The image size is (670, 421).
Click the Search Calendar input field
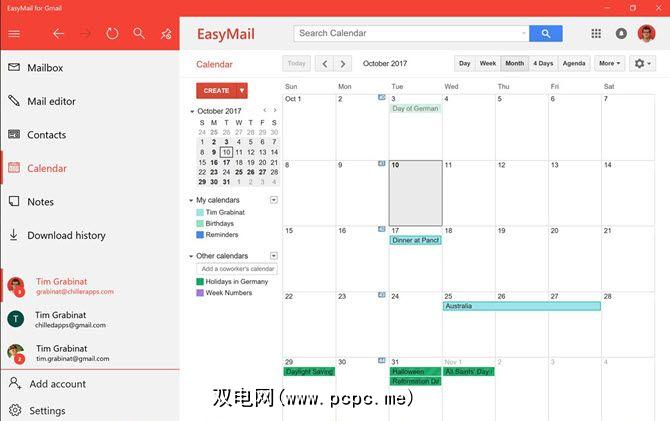411,33
